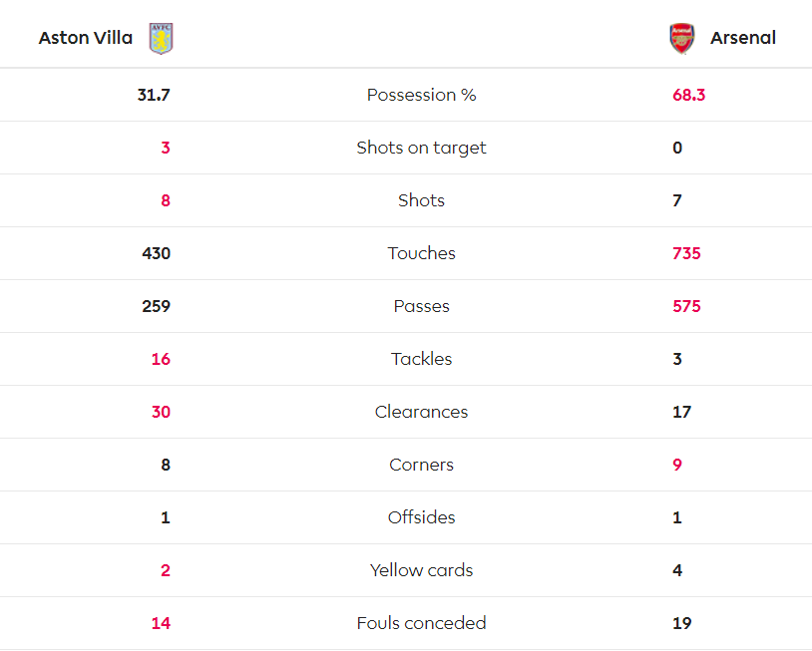Image resolution: width=812 pixels, height=651 pixels.
Task: Open the Arsenal team name
Action: pos(742,38)
